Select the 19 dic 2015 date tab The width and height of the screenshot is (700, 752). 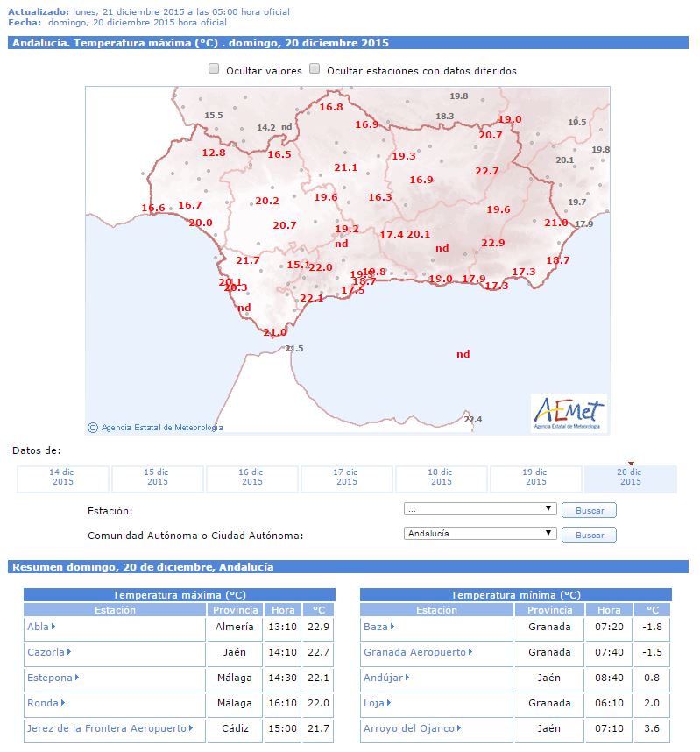[x=536, y=478]
